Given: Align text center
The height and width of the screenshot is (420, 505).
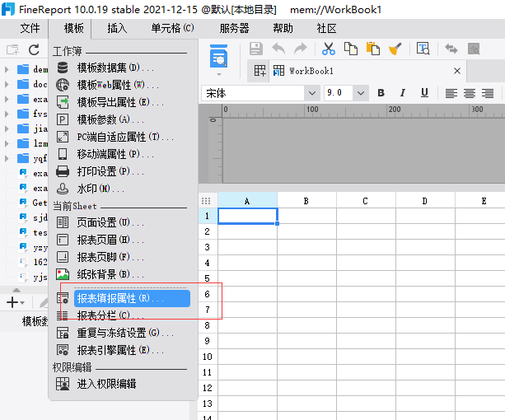Looking at the screenshot, I should tap(470, 93).
